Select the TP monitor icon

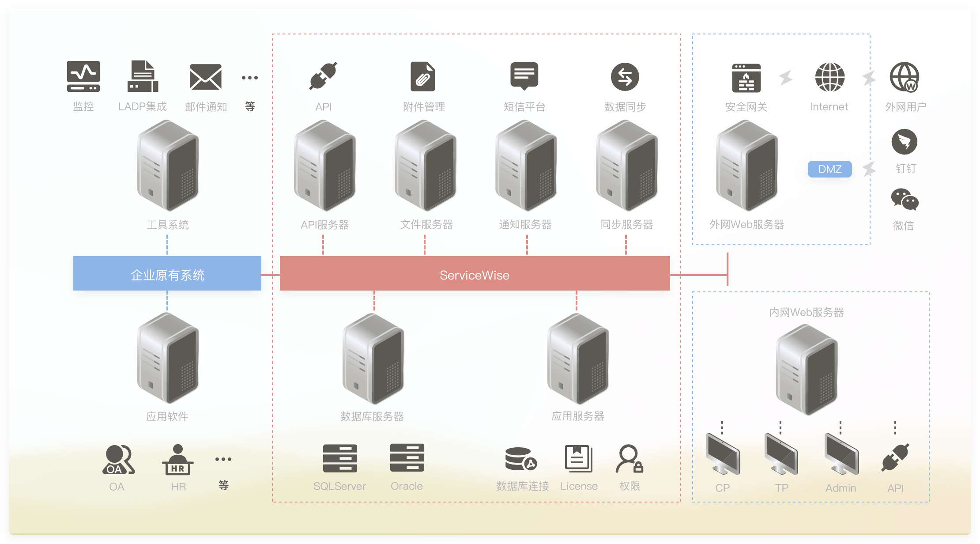[781, 454]
